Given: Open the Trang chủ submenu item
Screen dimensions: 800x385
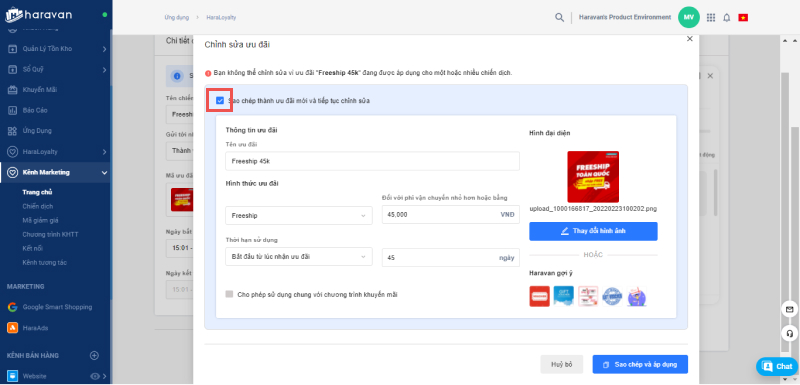Looking at the screenshot, I should [x=37, y=192].
